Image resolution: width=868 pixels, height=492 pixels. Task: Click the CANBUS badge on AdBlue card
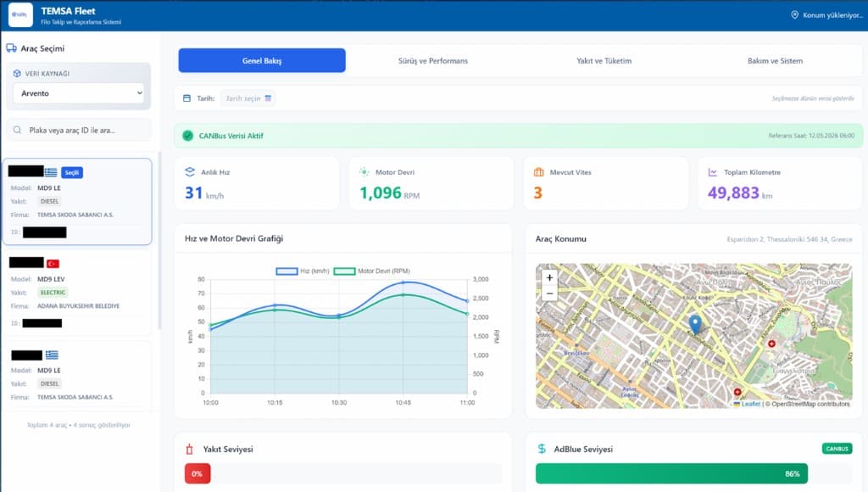point(837,448)
